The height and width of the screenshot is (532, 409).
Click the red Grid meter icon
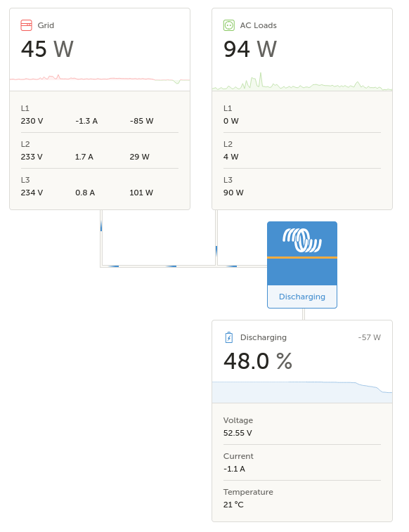click(x=27, y=25)
